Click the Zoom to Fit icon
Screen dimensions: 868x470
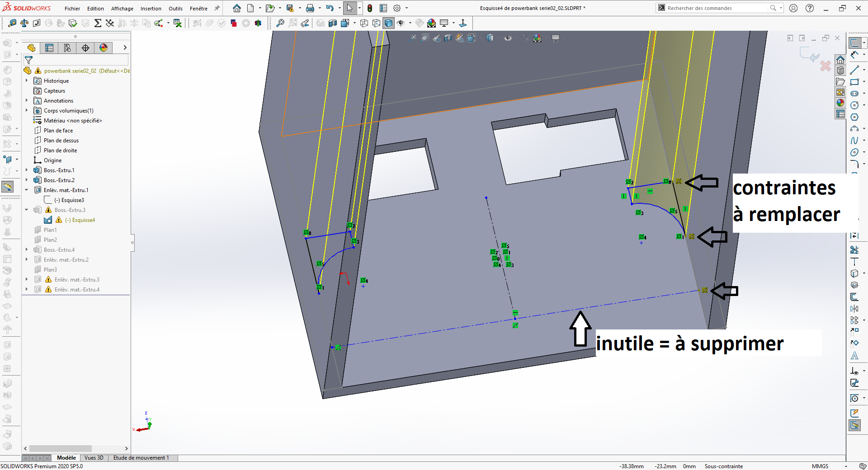click(280, 23)
